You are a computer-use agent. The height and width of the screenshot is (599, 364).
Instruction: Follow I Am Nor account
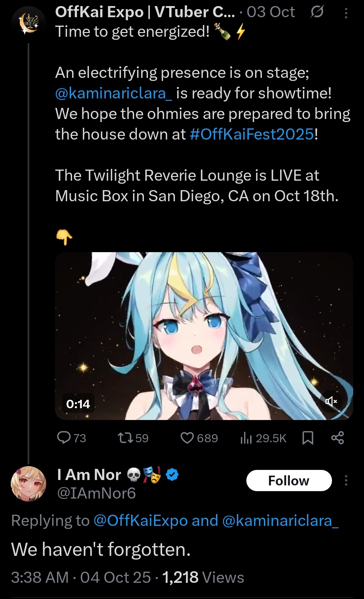pos(289,480)
